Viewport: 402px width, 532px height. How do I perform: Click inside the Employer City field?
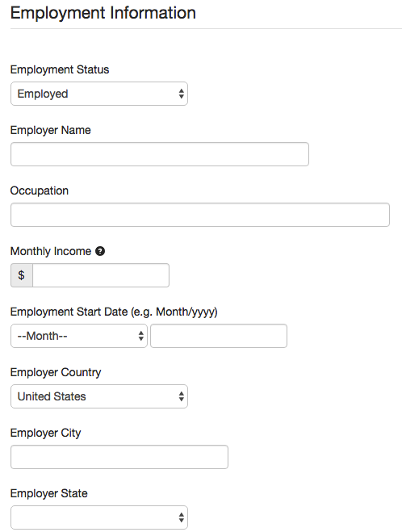119,457
